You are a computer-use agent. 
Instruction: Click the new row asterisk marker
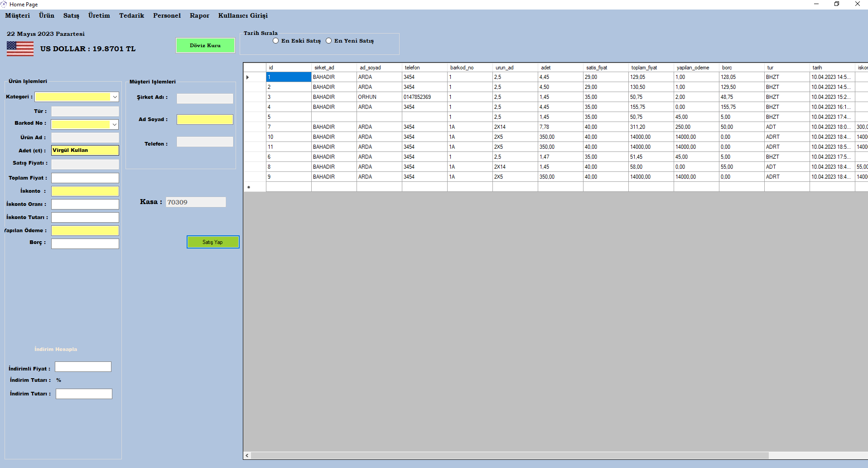point(248,187)
